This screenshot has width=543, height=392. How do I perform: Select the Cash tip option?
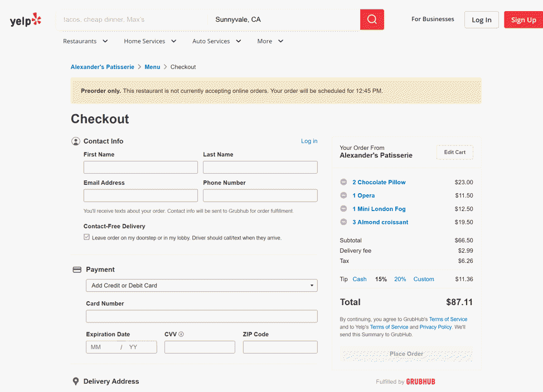coord(360,280)
